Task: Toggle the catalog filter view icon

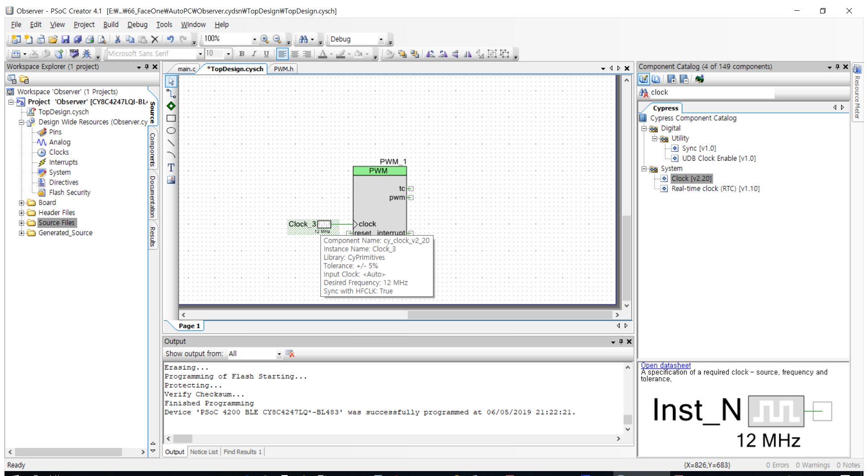Action: pos(643,79)
